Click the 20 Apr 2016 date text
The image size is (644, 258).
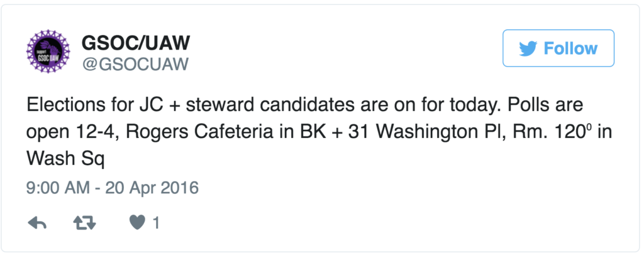coord(152,188)
